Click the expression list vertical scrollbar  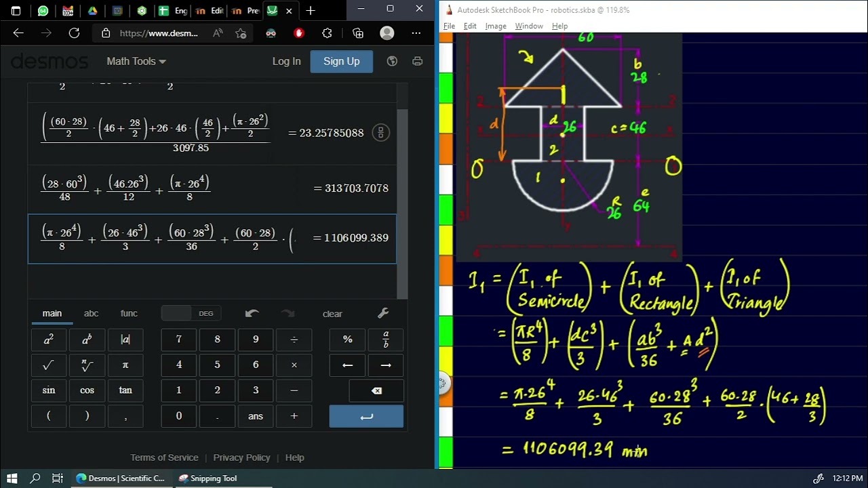[402, 203]
